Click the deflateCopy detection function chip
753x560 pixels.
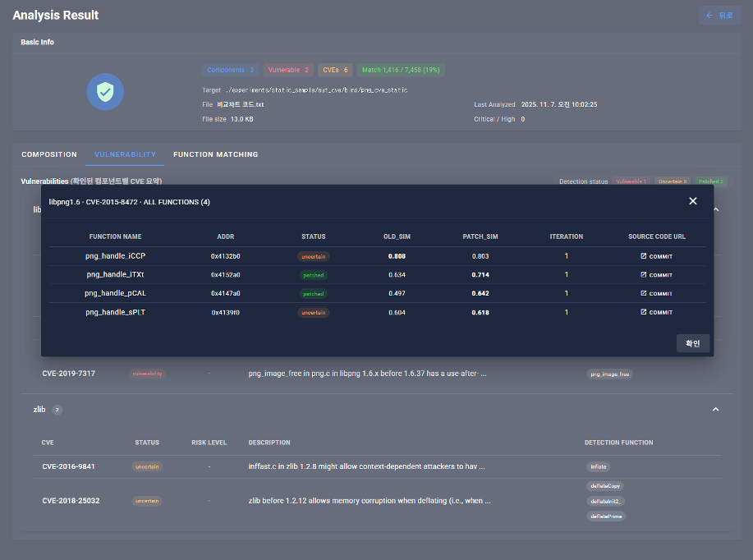click(x=605, y=486)
